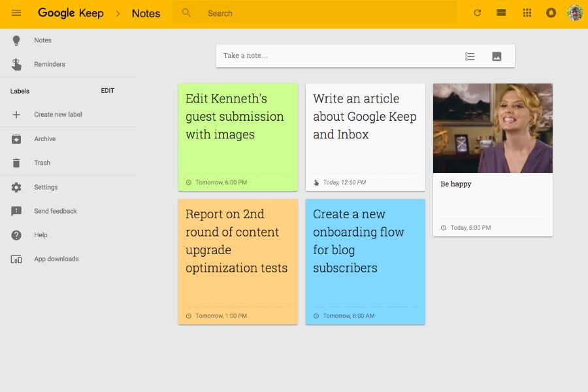The image size is (588, 392).
Task: Open the green Edit Kenneth's guest submission note
Action: pyautogui.click(x=238, y=137)
